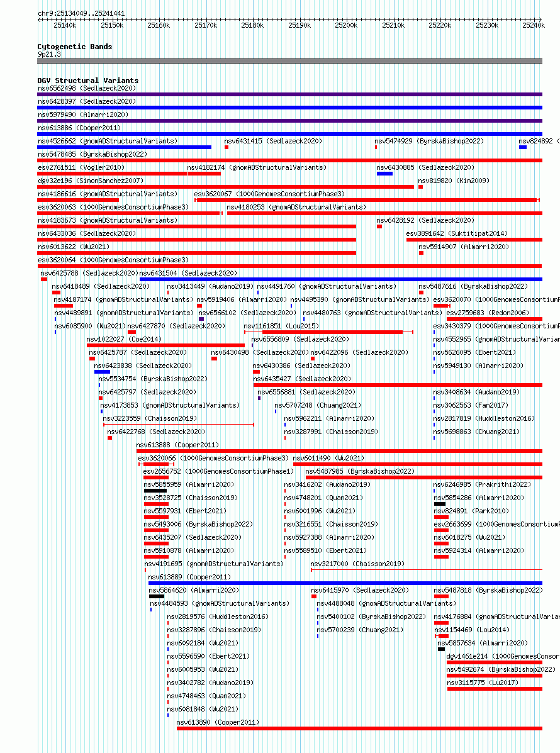Click nsv5857634 (Almarri2020) label
This screenshot has height=753, width=560.
point(483,643)
